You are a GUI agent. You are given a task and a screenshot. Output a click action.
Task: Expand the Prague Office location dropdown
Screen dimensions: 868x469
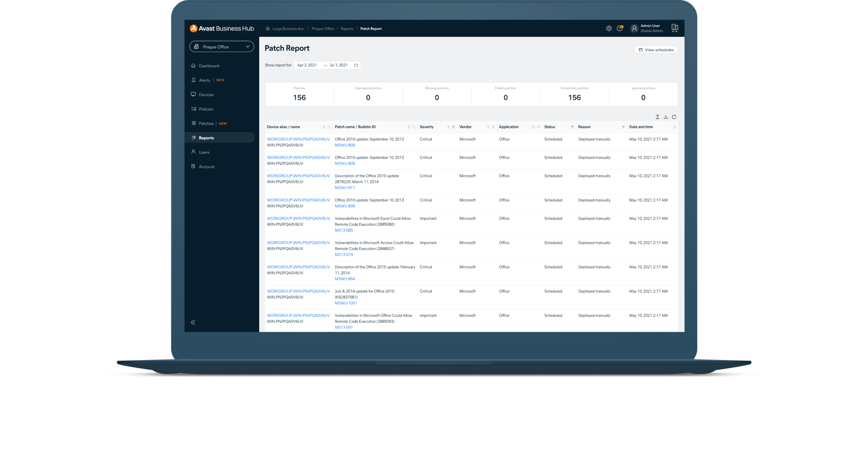click(x=222, y=47)
